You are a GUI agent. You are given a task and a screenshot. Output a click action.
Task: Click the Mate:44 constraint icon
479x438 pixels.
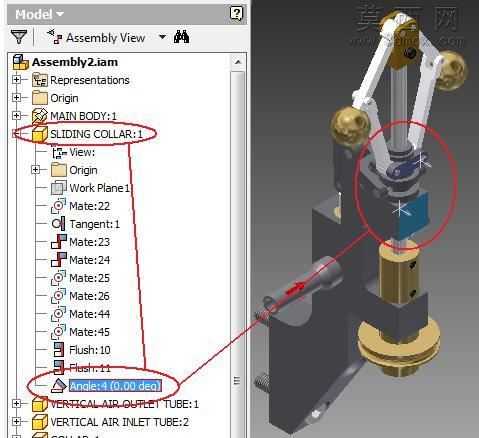[59, 314]
